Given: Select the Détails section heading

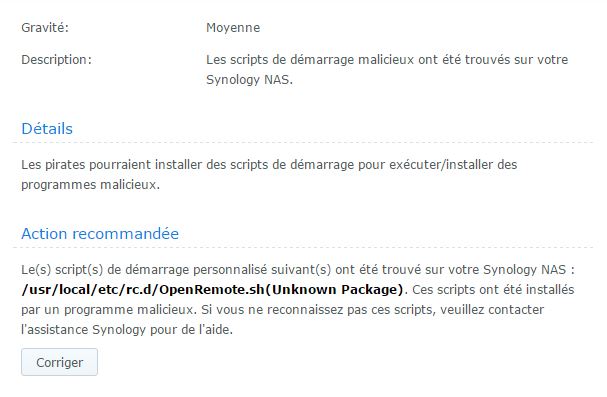Looking at the screenshot, I should click(x=47, y=129).
